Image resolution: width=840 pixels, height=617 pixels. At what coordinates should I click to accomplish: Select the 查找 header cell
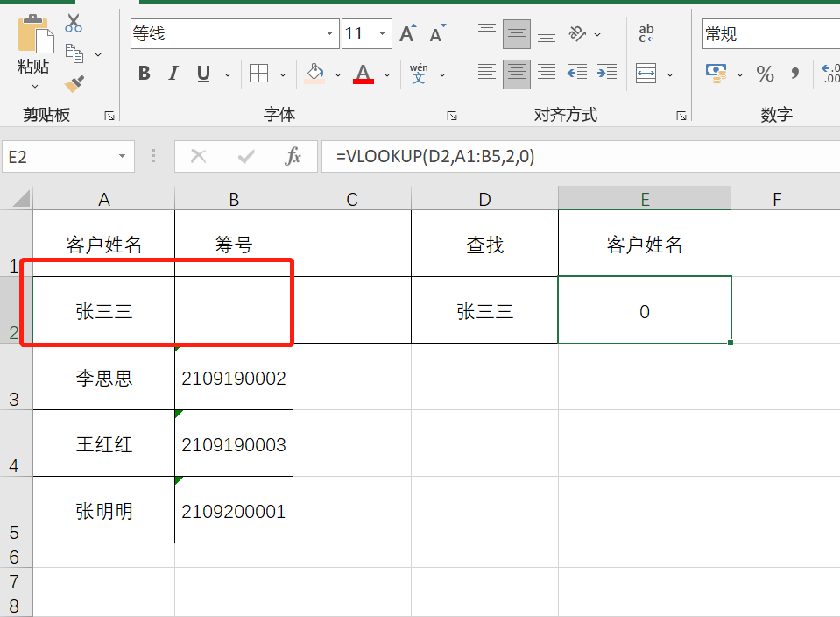[x=485, y=245]
